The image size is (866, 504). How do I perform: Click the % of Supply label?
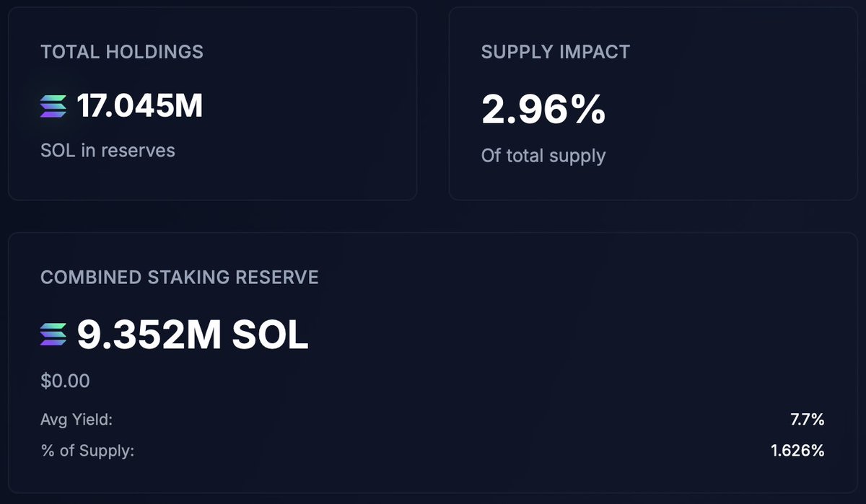click(87, 451)
